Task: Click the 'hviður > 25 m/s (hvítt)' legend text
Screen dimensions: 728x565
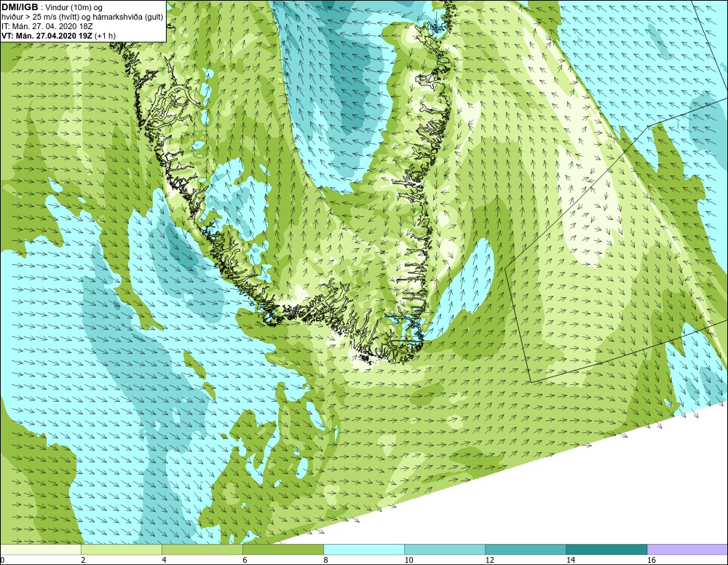Action: pos(40,17)
